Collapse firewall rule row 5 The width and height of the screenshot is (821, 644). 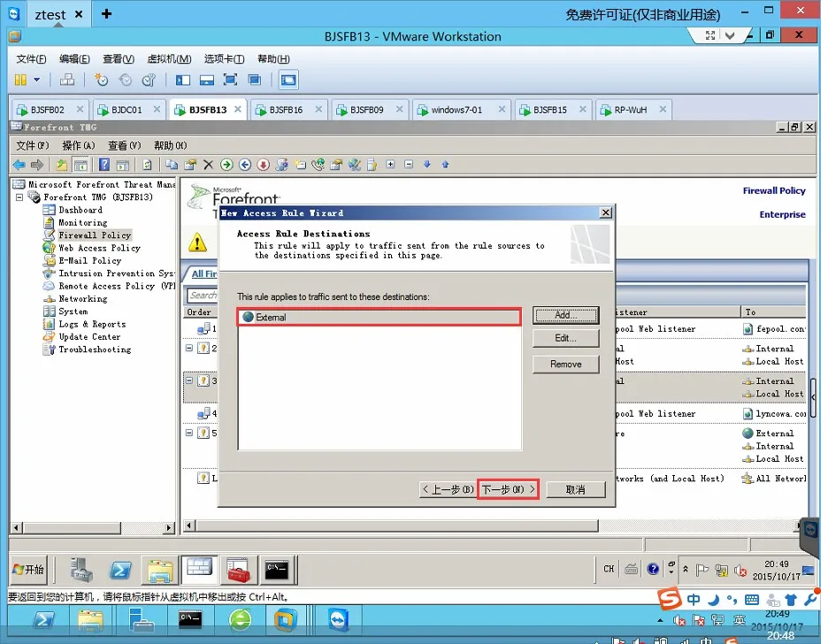(x=189, y=433)
